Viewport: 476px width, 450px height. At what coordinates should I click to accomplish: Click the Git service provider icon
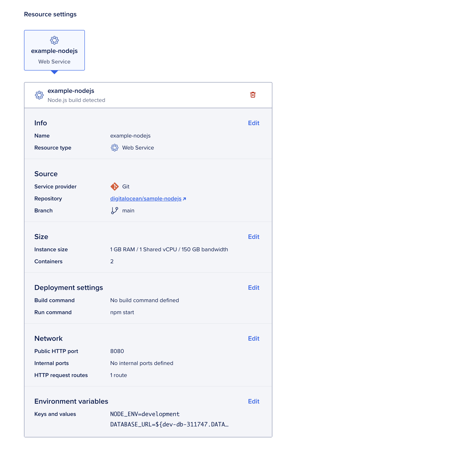pos(114,186)
